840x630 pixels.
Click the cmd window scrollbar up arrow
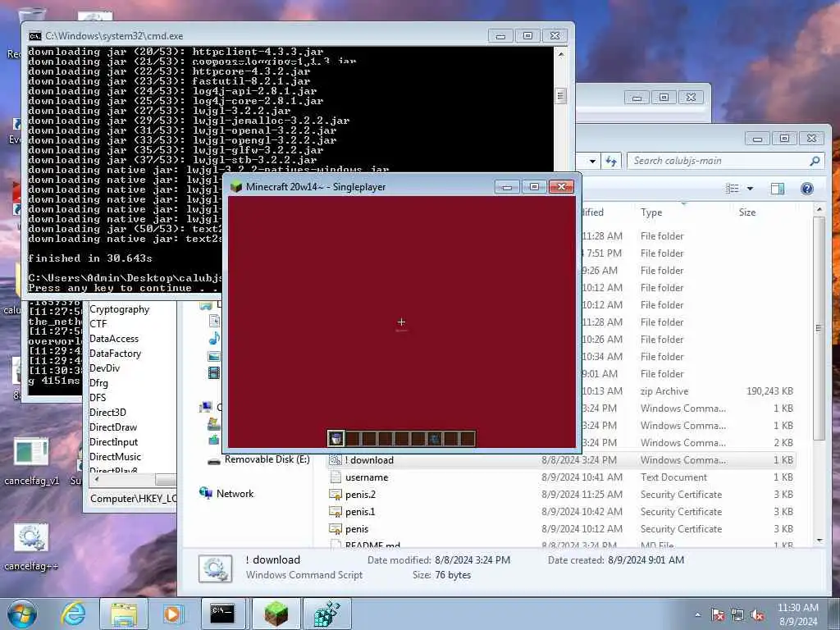[x=560, y=55]
